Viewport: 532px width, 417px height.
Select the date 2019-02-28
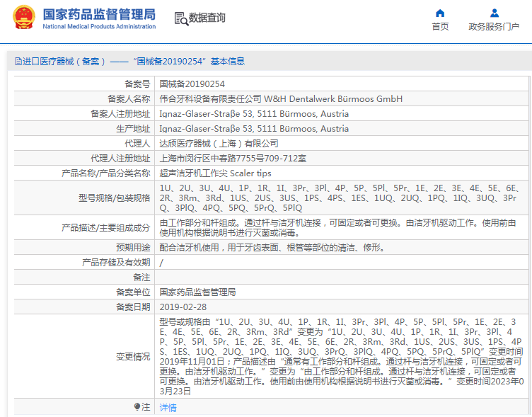tap(183, 307)
